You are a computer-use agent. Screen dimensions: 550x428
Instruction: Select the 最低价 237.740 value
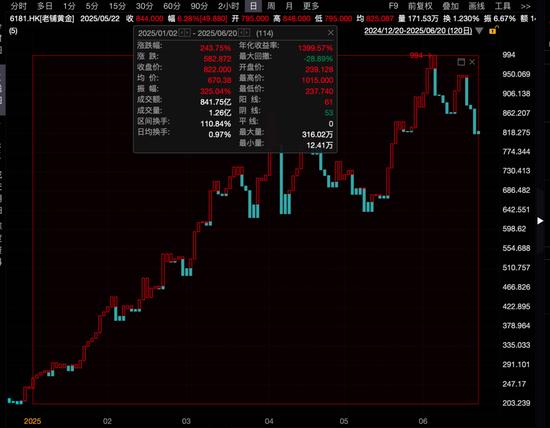(319, 91)
